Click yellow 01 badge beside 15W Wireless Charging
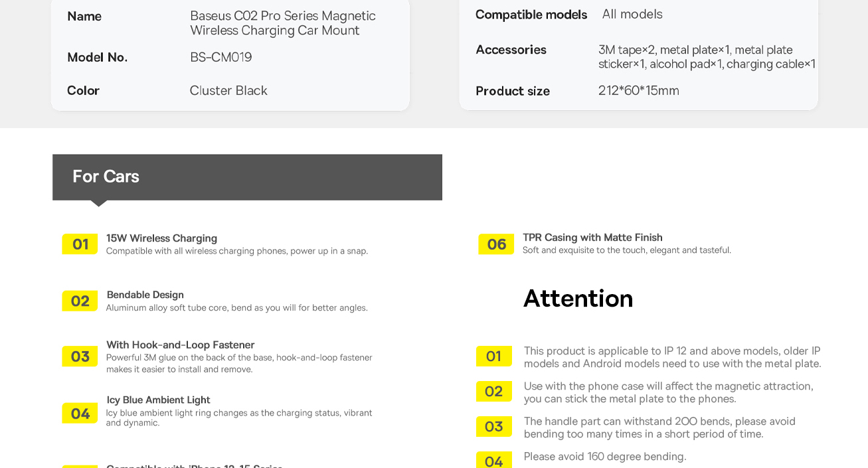 [x=80, y=244]
